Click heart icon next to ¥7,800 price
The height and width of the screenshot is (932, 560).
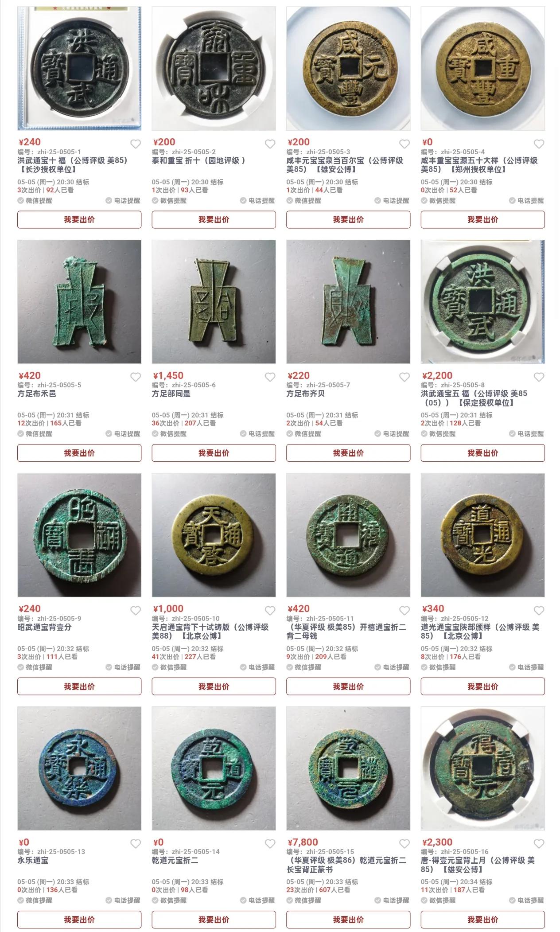pos(404,844)
